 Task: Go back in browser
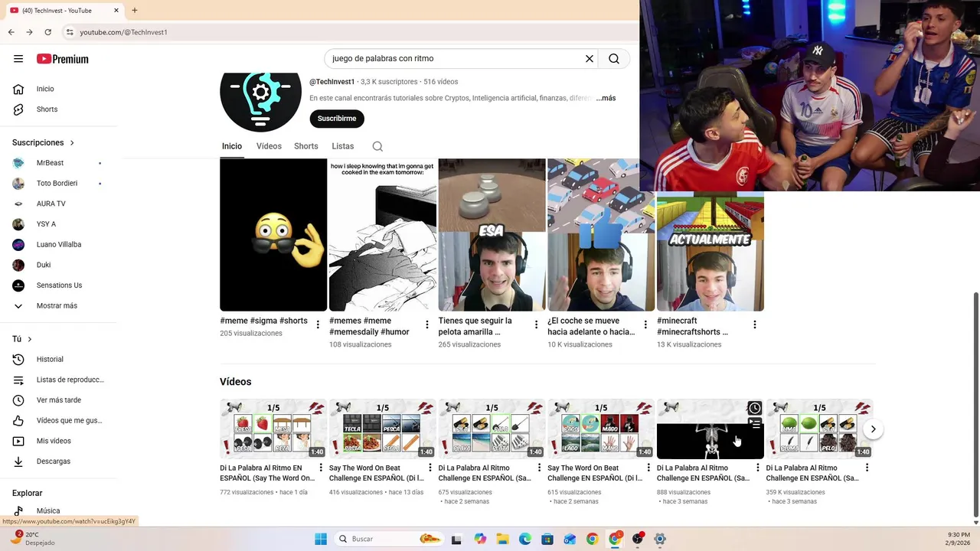click(11, 32)
